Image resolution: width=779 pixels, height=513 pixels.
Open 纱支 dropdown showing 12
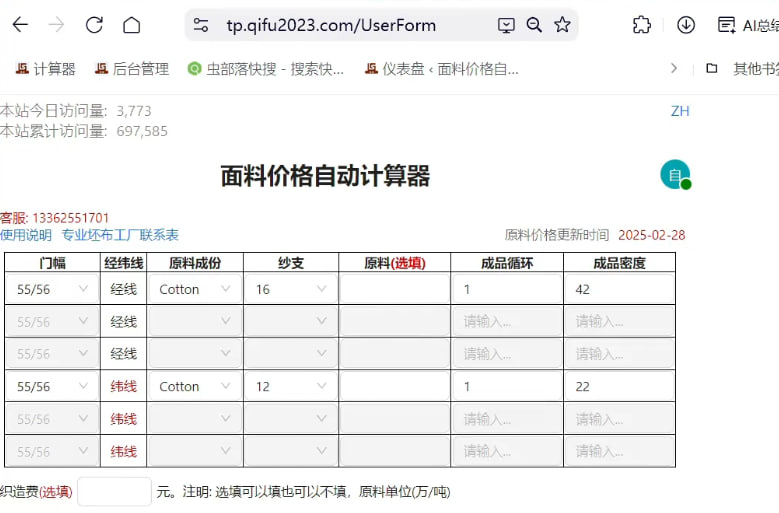[x=291, y=386]
